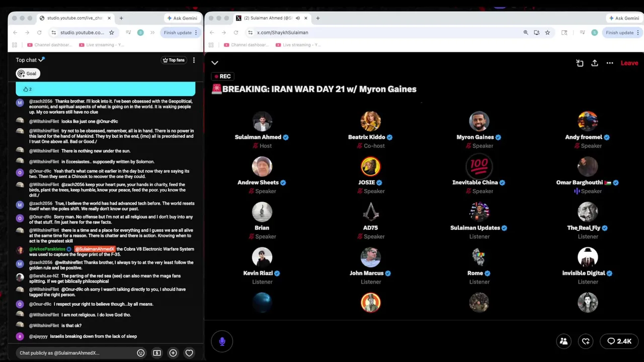The width and height of the screenshot is (644, 362).
Task: Click the heart reaction icon in chat input
Action: coord(189,353)
